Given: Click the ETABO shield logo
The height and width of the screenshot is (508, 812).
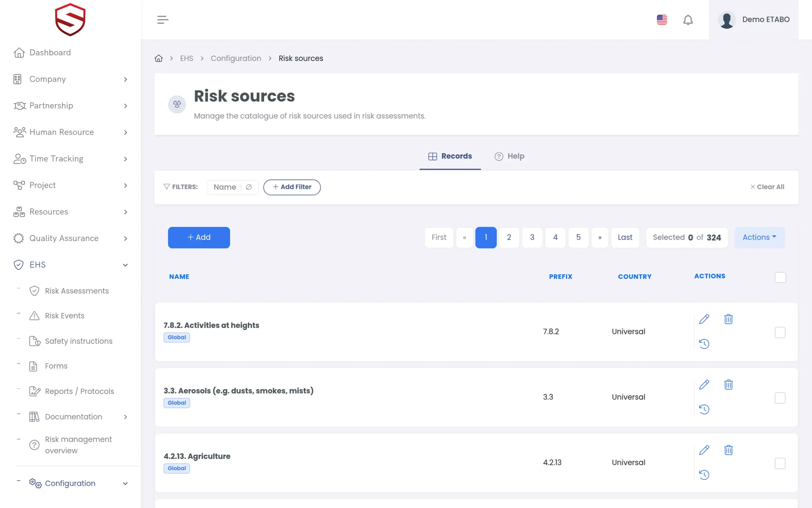Looking at the screenshot, I should click(70, 20).
